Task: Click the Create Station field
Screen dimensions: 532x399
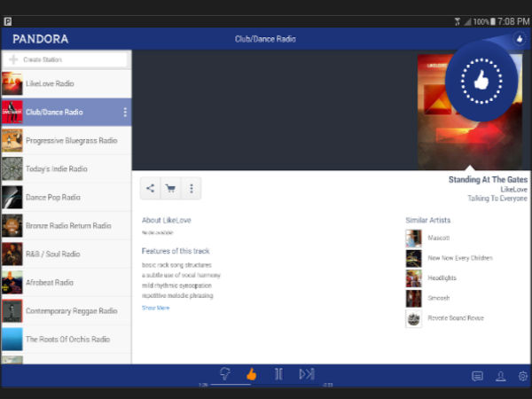Action: coord(66,59)
